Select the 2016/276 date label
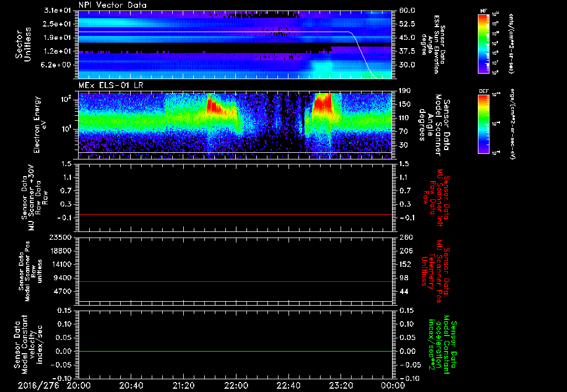 [x=38, y=385]
